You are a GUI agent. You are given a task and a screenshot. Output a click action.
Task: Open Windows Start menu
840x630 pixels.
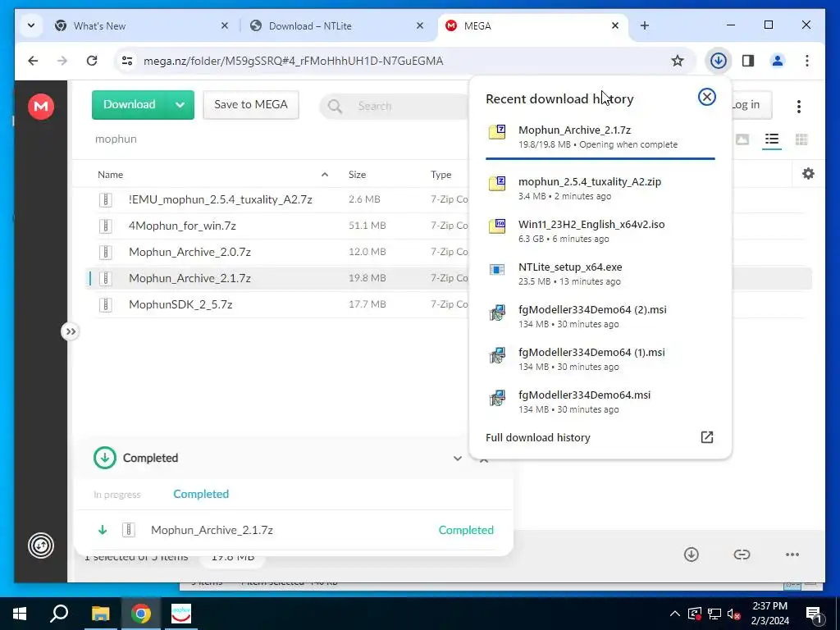[x=20, y=614]
